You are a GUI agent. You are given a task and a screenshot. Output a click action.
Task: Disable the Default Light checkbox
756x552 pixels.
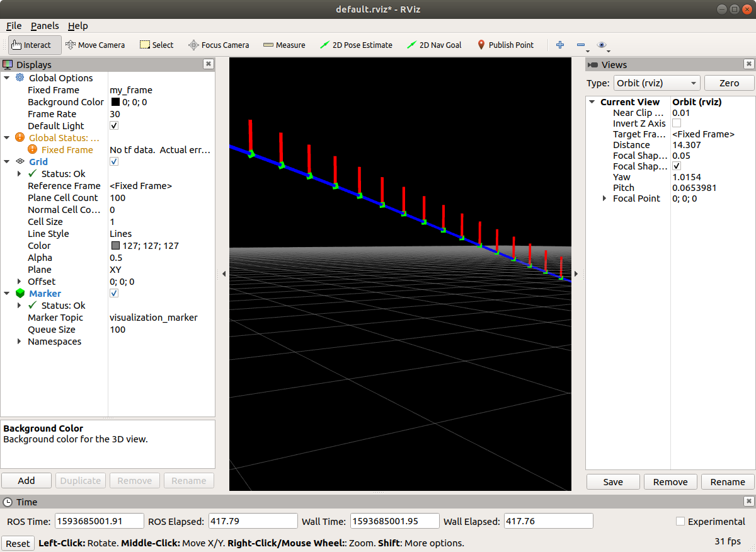click(x=114, y=125)
